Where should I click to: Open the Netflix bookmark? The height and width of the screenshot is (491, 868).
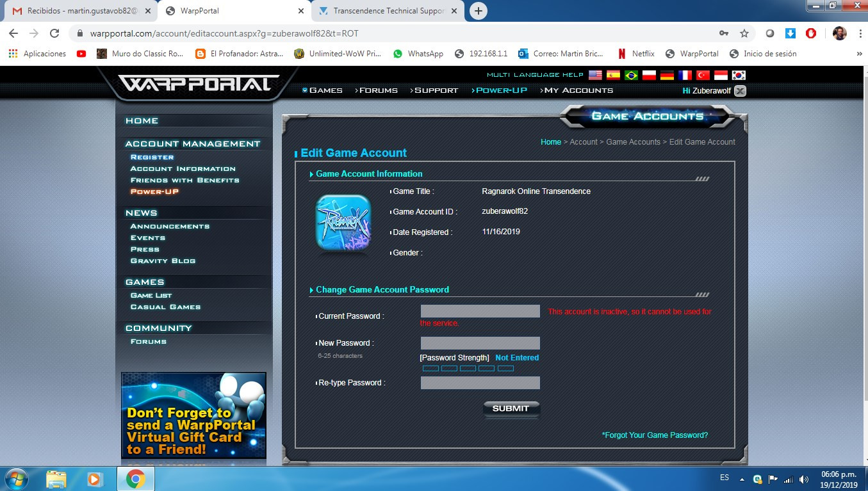pos(636,54)
